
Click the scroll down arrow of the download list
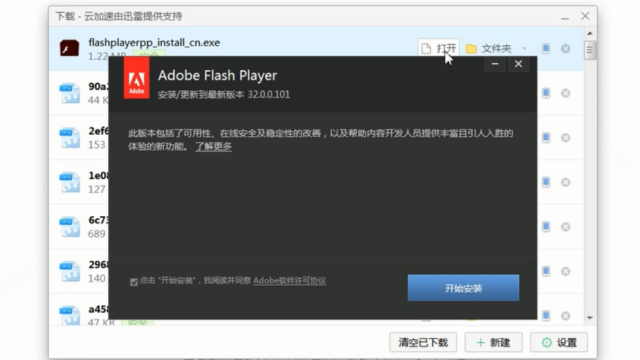tap(590, 318)
